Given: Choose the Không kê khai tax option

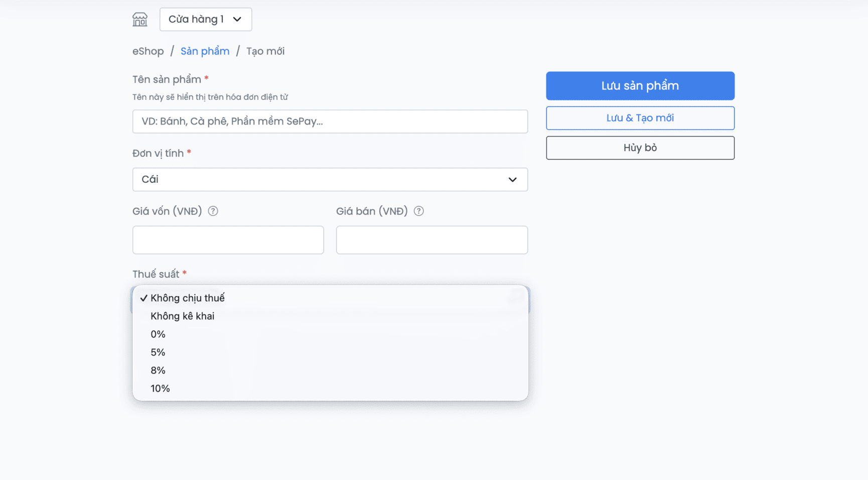Looking at the screenshot, I should click(182, 316).
